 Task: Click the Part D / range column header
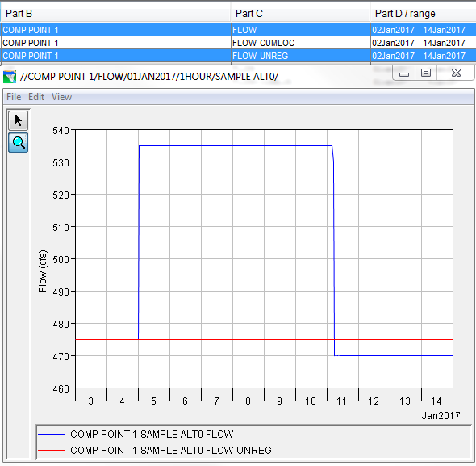pos(424,14)
